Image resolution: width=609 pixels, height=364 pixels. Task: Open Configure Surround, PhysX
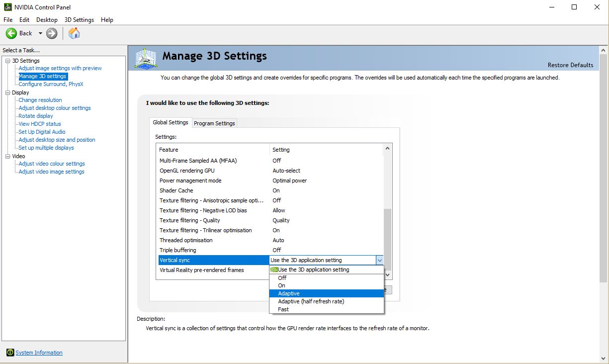pyautogui.click(x=51, y=84)
